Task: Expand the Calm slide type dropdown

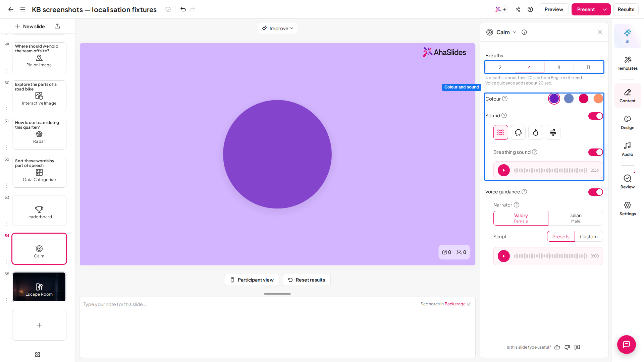Action: click(515, 32)
